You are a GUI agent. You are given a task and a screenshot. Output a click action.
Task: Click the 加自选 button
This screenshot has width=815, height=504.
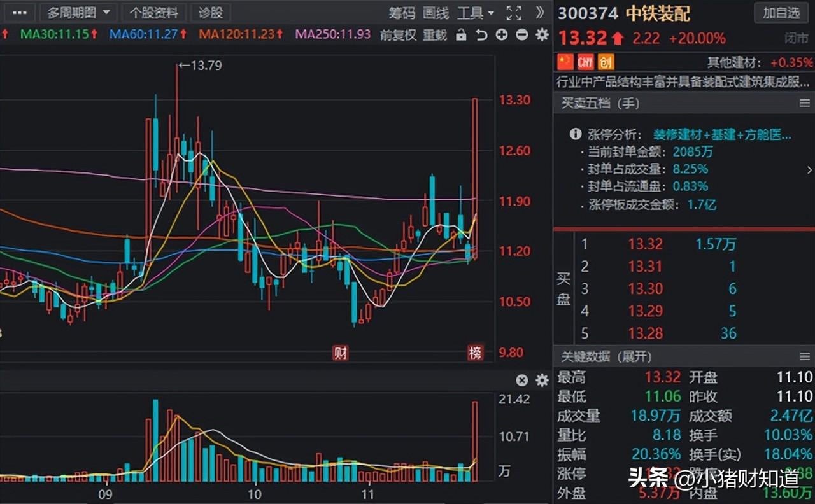(781, 13)
